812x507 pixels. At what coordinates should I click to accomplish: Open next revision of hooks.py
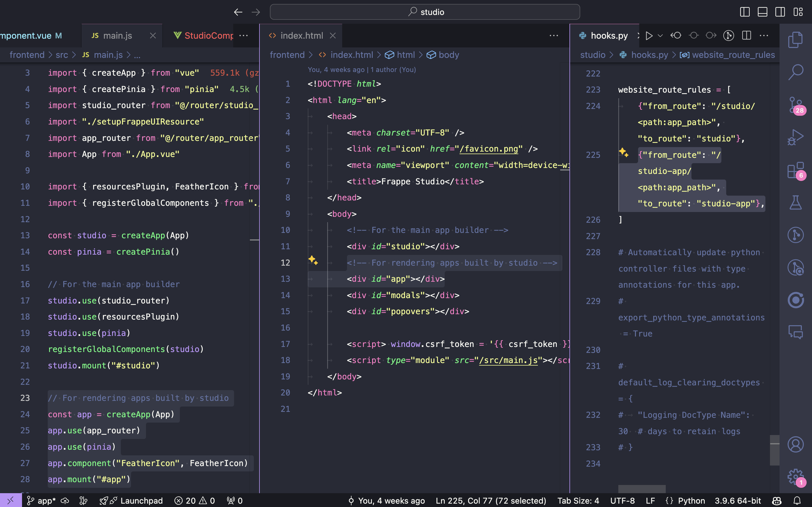(x=711, y=36)
